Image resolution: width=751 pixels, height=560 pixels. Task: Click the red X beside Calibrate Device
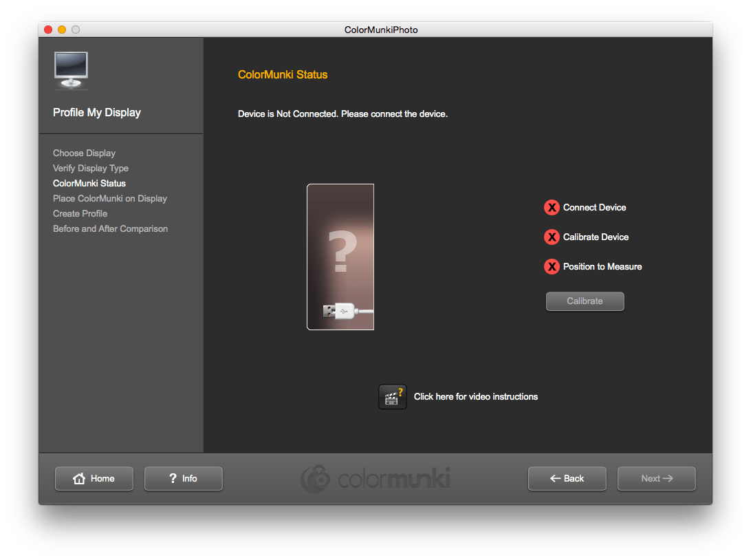click(x=552, y=237)
